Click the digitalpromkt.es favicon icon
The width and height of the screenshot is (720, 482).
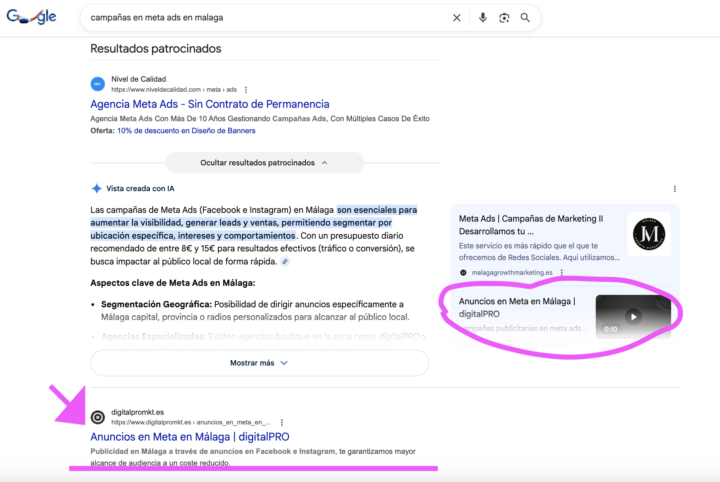click(97, 417)
